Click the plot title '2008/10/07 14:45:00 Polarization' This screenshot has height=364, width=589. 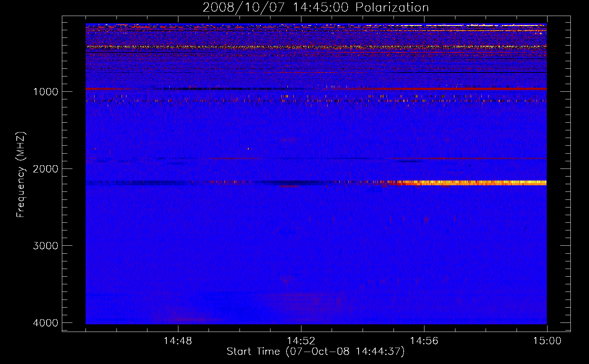click(316, 7)
